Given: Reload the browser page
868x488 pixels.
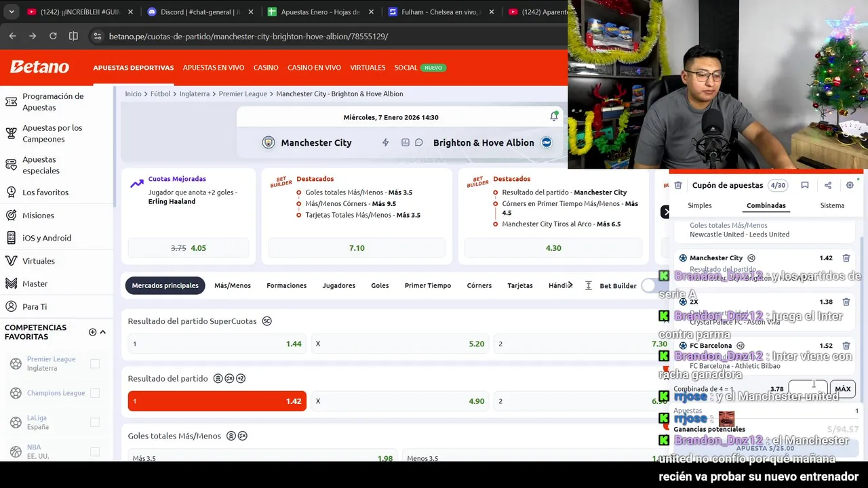Looking at the screenshot, I should (53, 36).
